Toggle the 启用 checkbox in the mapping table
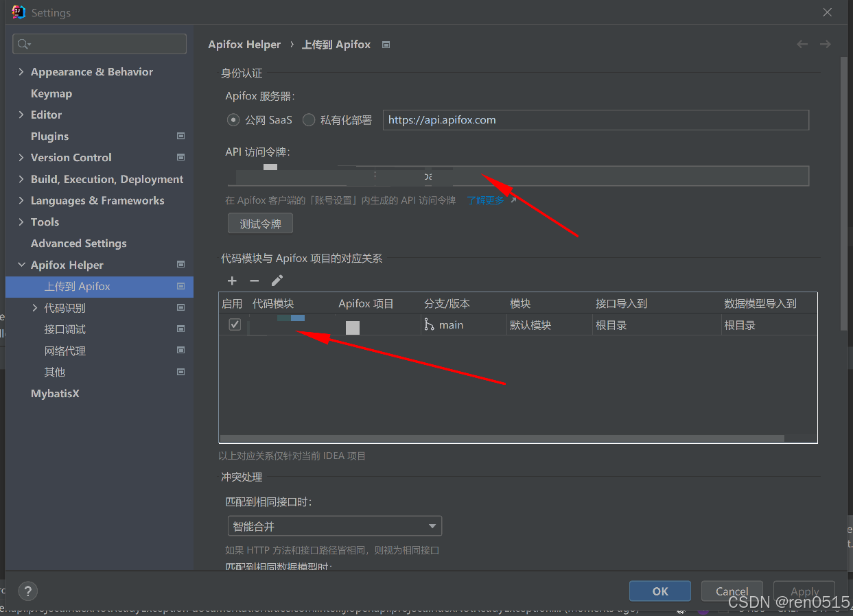853x616 pixels. point(234,324)
